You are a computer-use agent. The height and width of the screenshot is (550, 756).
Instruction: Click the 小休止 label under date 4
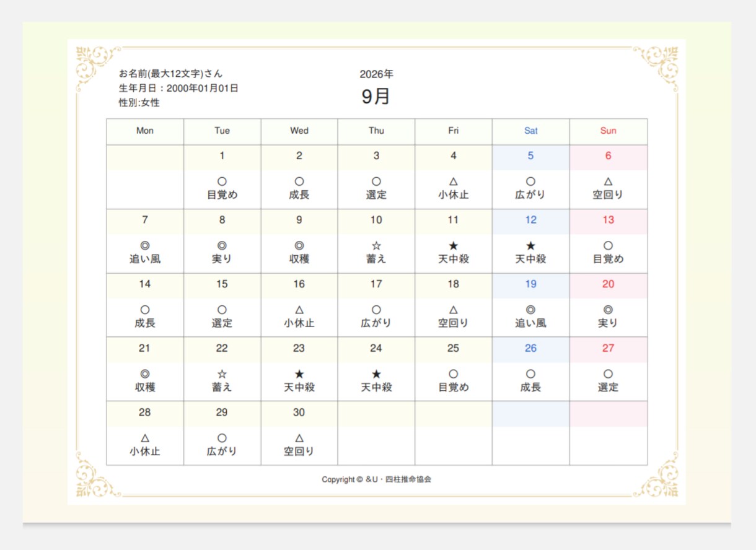[x=454, y=194]
